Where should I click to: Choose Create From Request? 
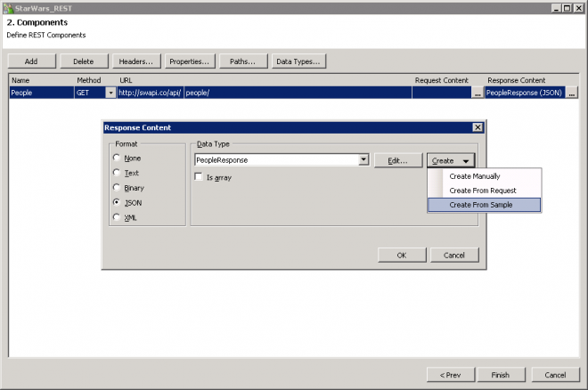tap(484, 191)
